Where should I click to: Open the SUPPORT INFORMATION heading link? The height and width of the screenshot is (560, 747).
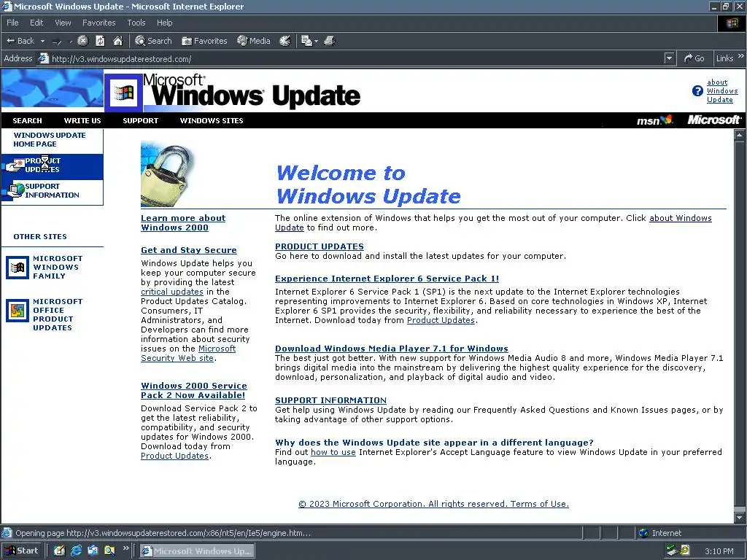click(330, 400)
